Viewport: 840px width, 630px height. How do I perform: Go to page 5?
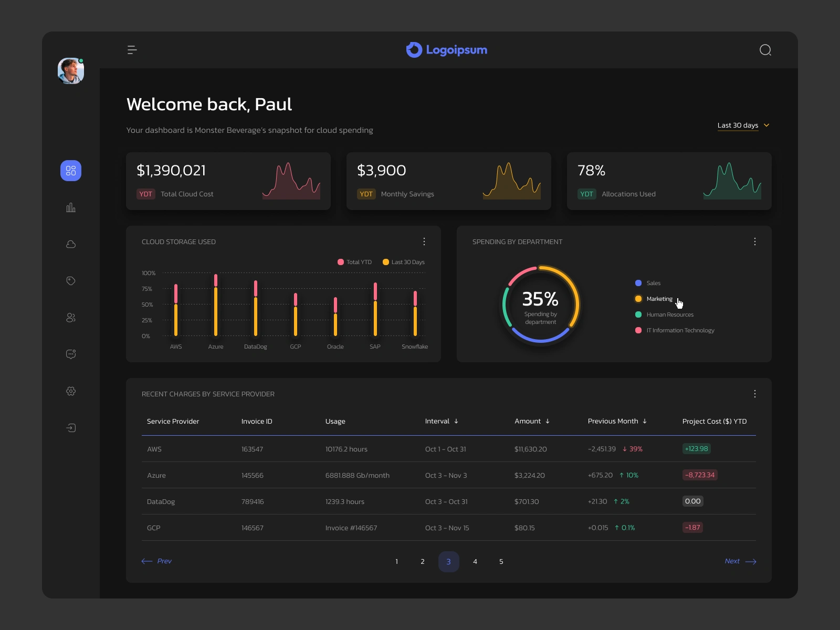(501, 562)
